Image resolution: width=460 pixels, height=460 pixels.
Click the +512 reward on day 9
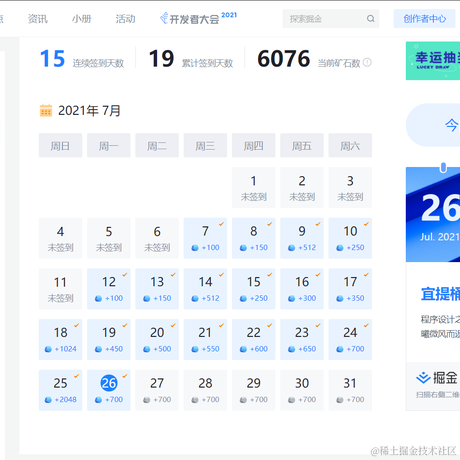coord(307,248)
